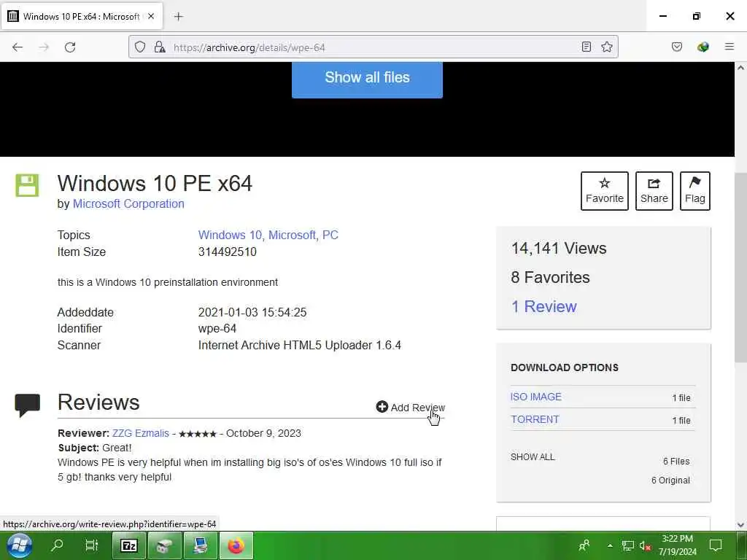Open the Pocket save icon
Screen dimensions: 747x560
pos(677,47)
